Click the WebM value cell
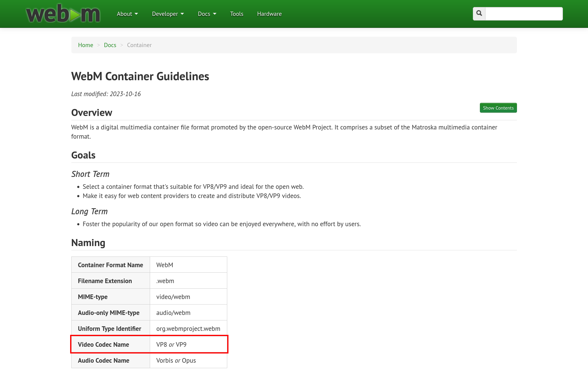 pos(188,265)
